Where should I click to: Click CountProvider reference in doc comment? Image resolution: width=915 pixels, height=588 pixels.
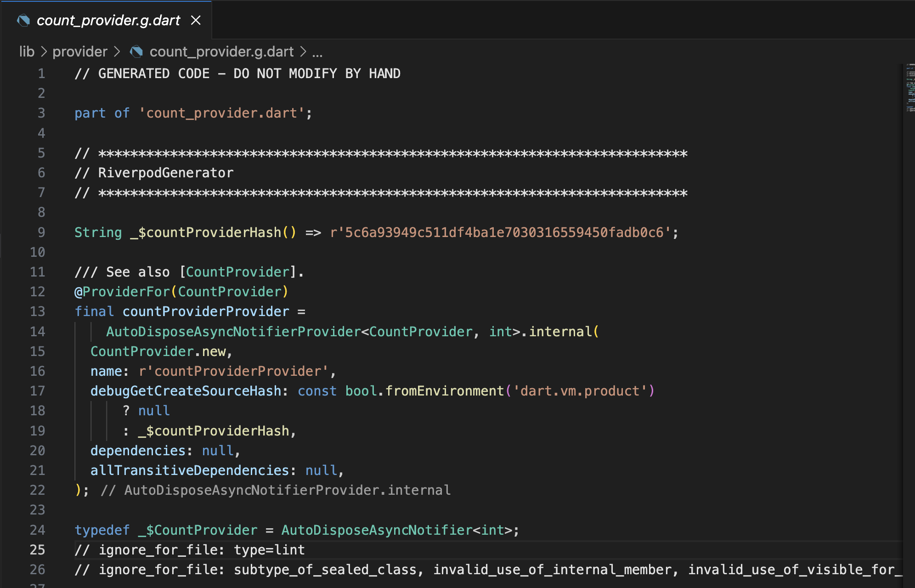pyautogui.click(x=237, y=272)
